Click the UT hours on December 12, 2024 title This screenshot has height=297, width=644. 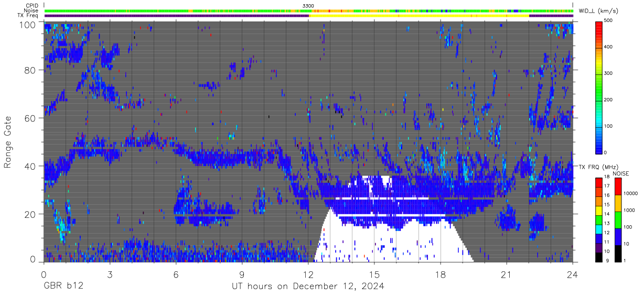[308, 287]
